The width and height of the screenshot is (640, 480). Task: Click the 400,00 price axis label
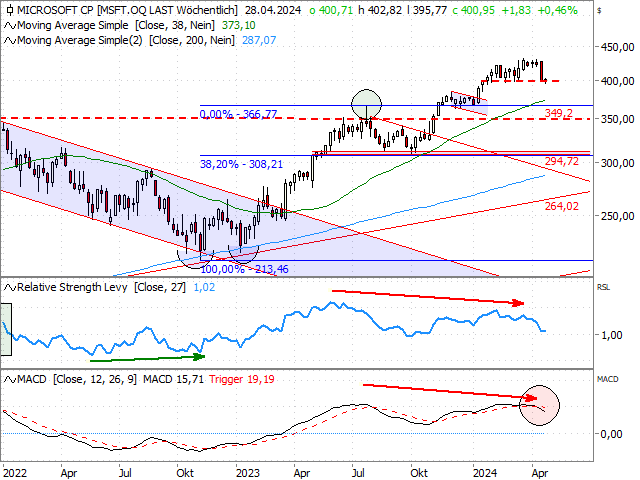pyautogui.click(x=618, y=81)
